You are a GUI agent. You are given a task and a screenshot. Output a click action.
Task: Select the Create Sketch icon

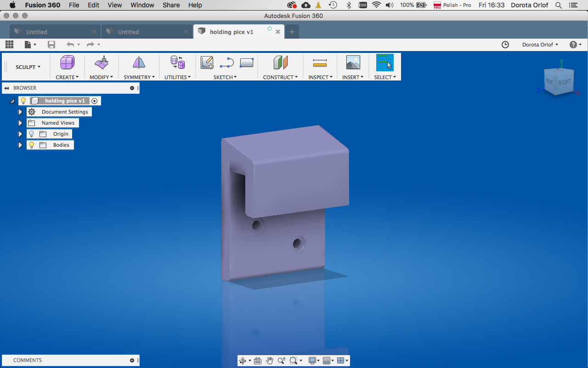point(207,63)
